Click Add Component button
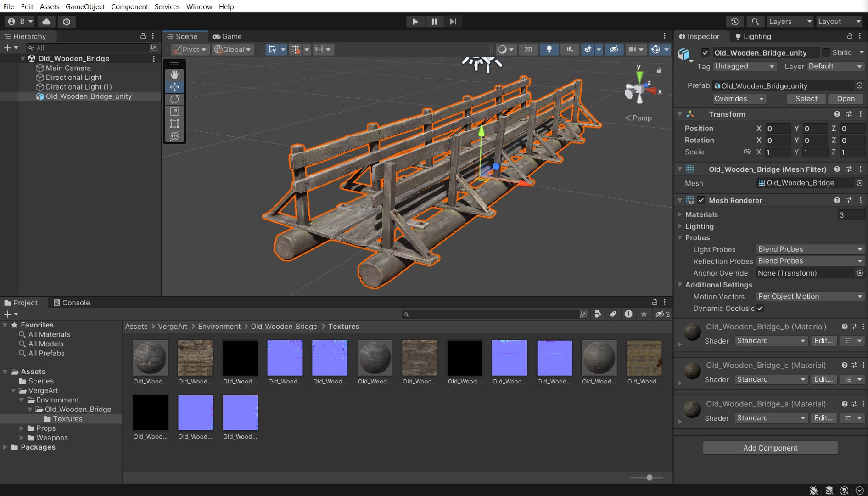This screenshot has height=496, width=868. (770, 448)
